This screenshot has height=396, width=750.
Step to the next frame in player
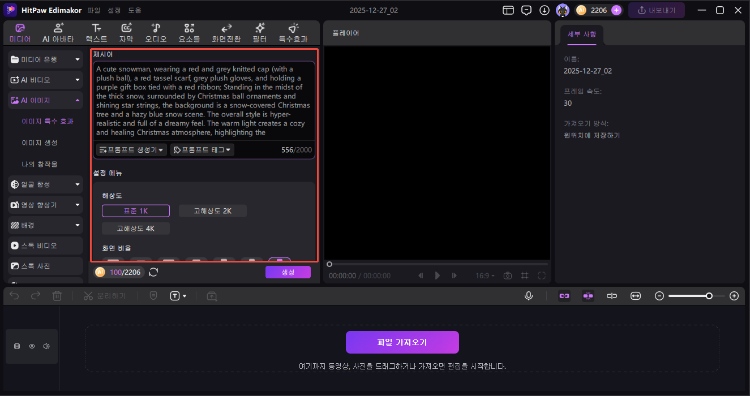click(x=454, y=275)
